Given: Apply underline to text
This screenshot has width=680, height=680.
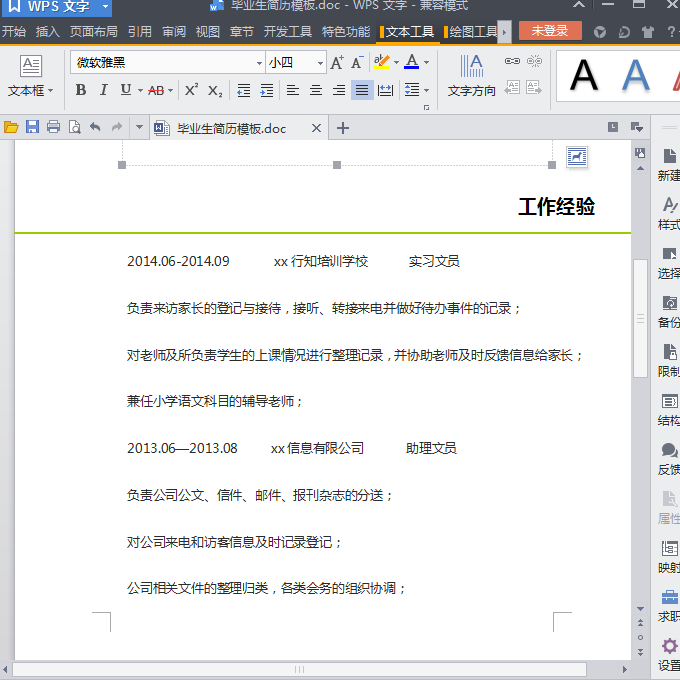Looking at the screenshot, I should (x=126, y=90).
